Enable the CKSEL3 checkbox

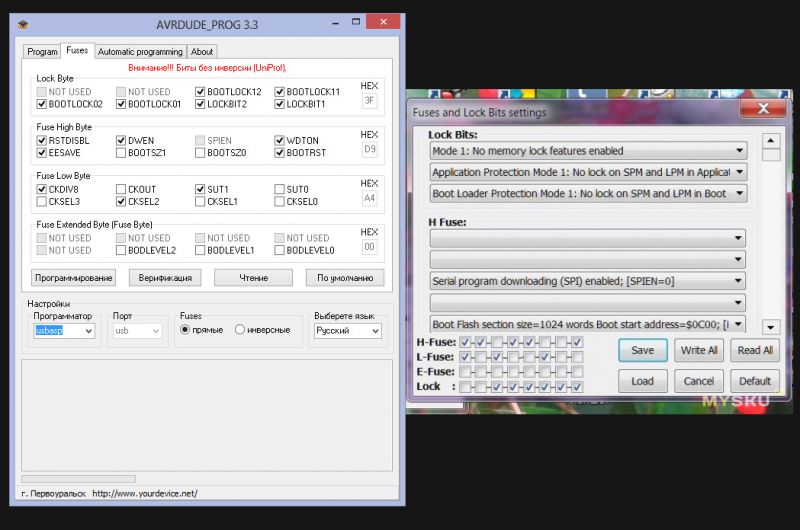[42, 201]
